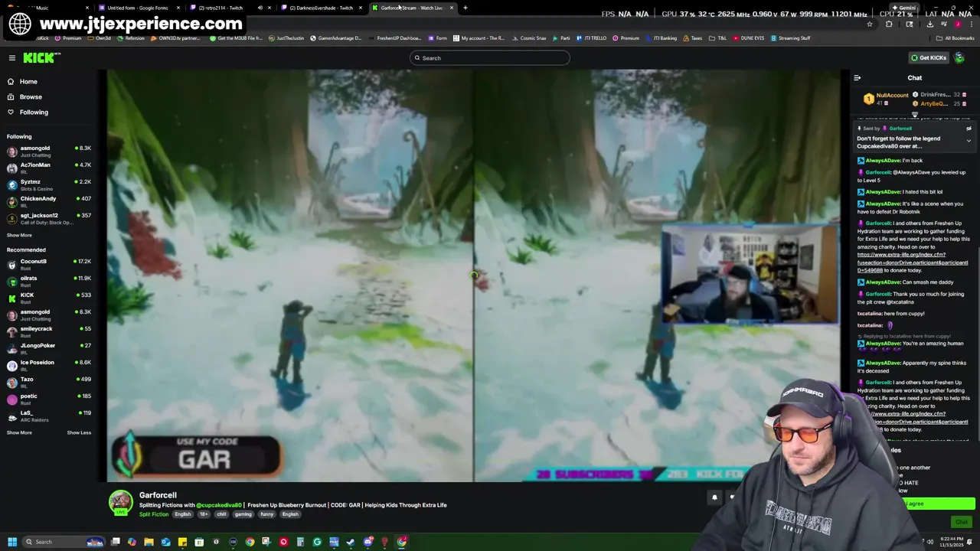The height and width of the screenshot is (551, 980).
Task: Go to Home in sidebar
Action: tap(28, 82)
